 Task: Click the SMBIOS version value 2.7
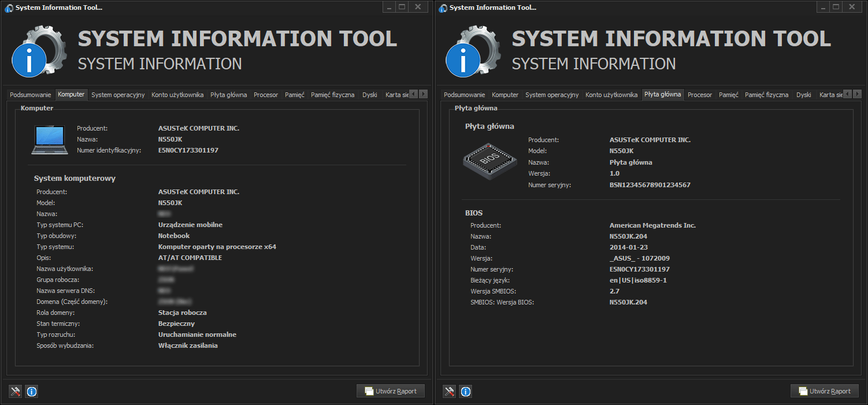[x=614, y=291]
